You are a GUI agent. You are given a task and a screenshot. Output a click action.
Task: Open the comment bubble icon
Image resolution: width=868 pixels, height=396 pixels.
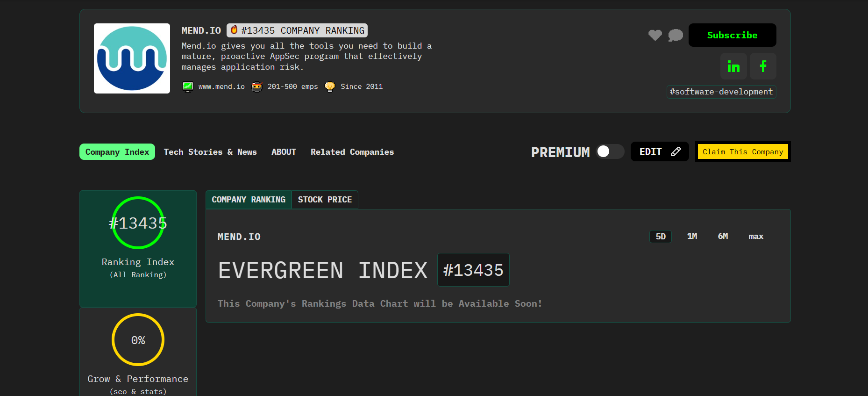[x=676, y=35]
